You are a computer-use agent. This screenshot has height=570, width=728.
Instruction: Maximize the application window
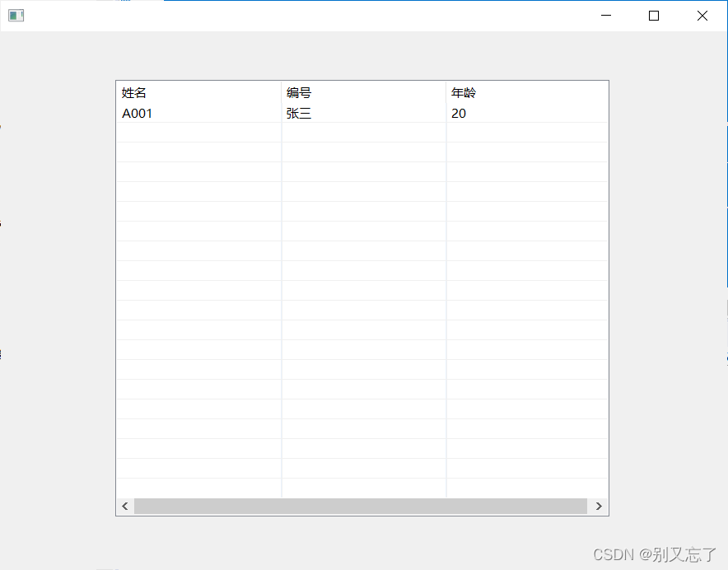(653, 15)
